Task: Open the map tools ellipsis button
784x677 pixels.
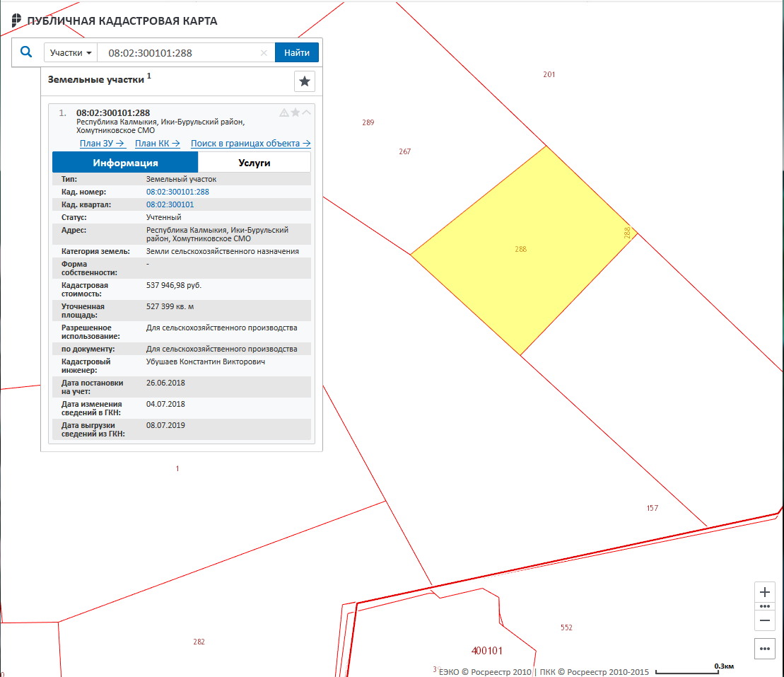Action: [x=764, y=649]
